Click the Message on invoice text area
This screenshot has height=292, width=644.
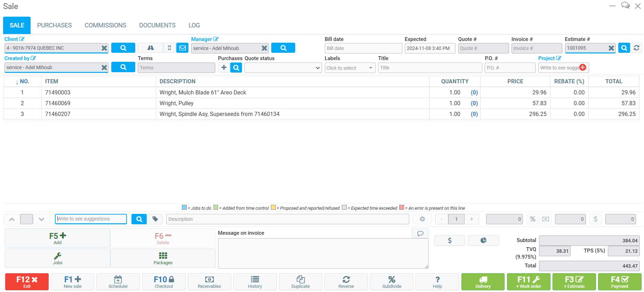tap(323, 253)
